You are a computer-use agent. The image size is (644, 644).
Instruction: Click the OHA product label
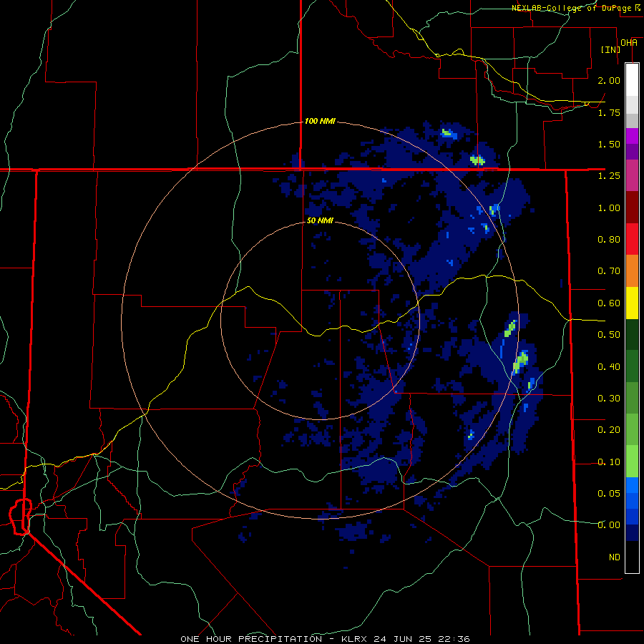629,43
